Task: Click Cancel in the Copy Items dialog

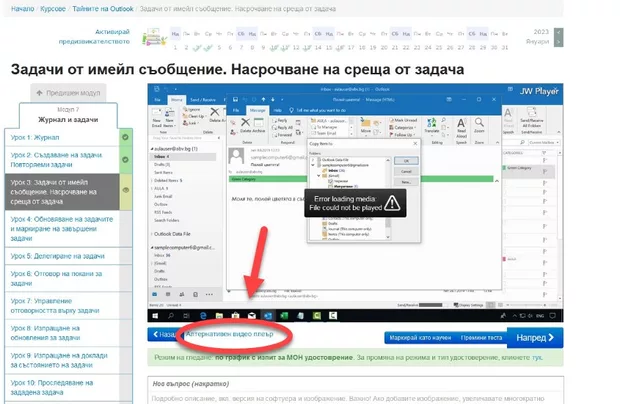Action: click(406, 172)
